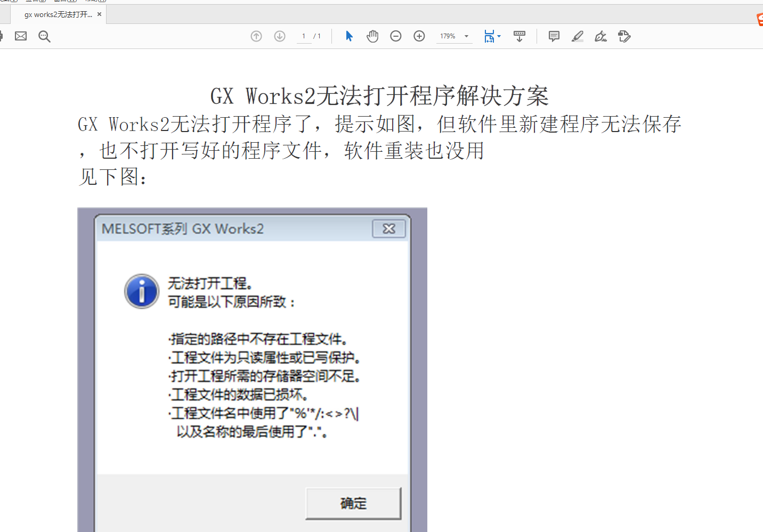Zoom in with the plus icon

pyautogui.click(x=419, y=36)
